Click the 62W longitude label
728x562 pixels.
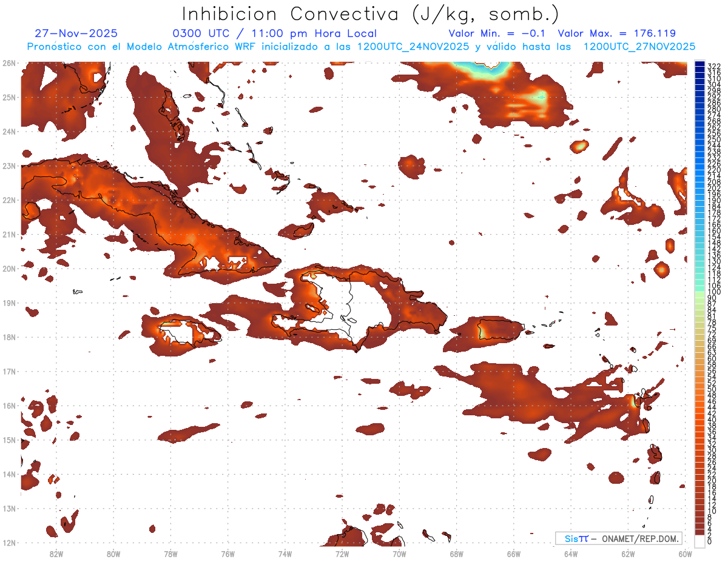pyautogui.click(x=628, y=553)
